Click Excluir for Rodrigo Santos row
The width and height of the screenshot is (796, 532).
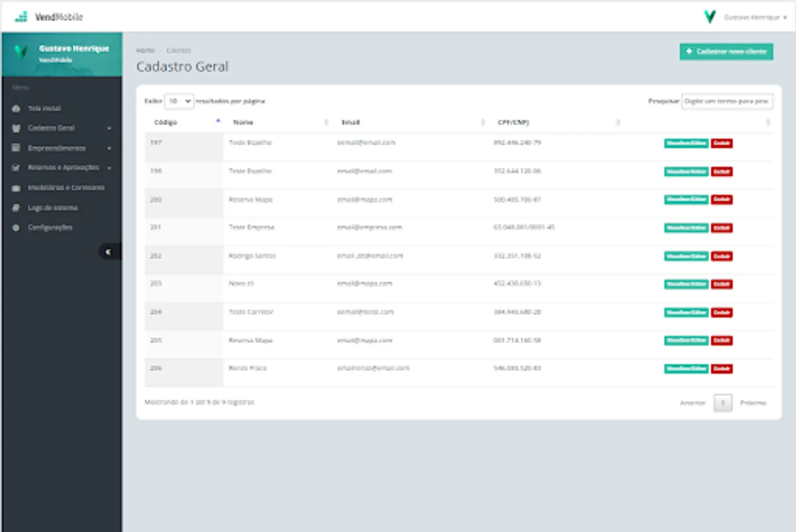[x=722, y=256]
